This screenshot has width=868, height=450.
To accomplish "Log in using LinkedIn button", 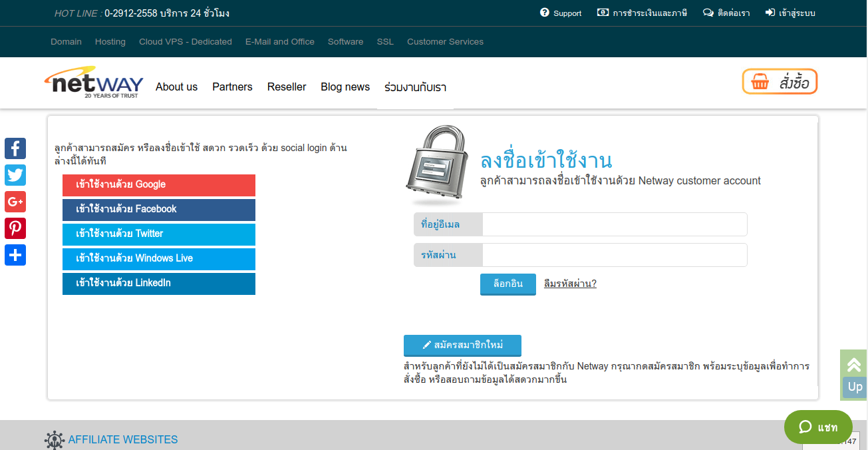I will click(x=159, y=284).
